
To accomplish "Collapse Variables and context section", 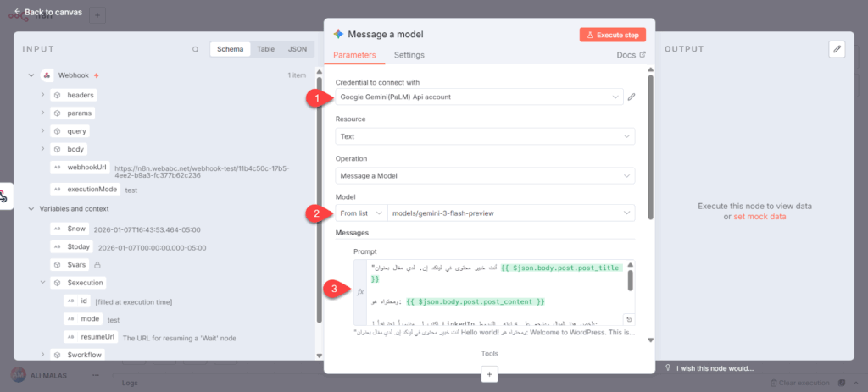I will 31,209.
